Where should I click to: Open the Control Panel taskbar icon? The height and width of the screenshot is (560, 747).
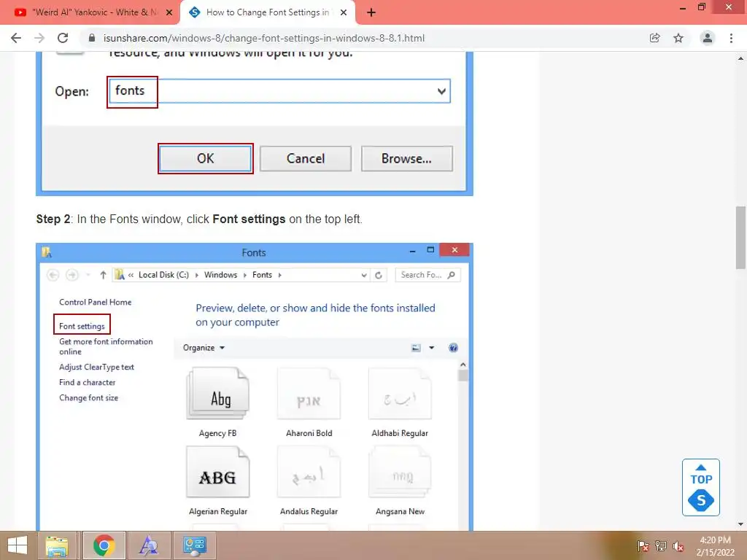tap(194, 545)
